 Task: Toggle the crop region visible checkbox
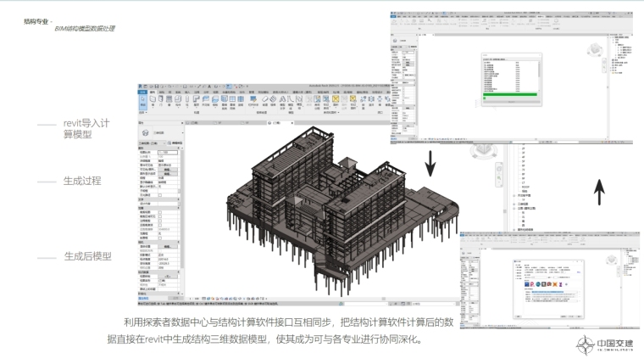tap(160, 218)
